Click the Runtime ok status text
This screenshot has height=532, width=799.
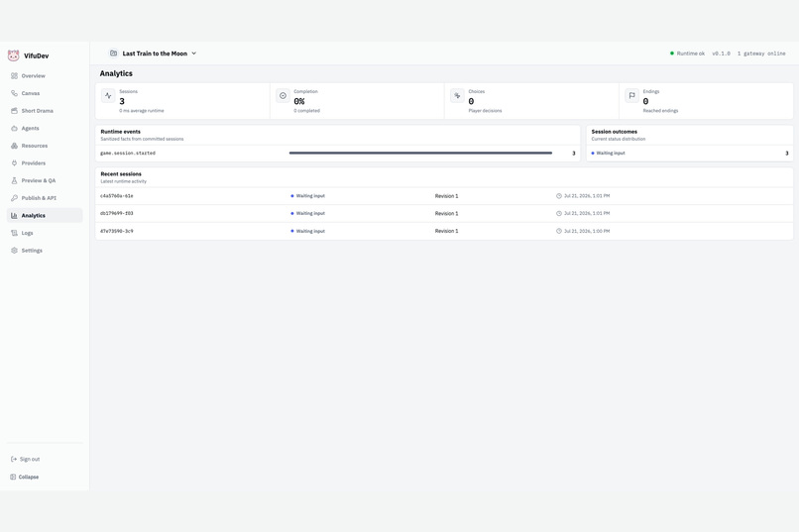691,53
